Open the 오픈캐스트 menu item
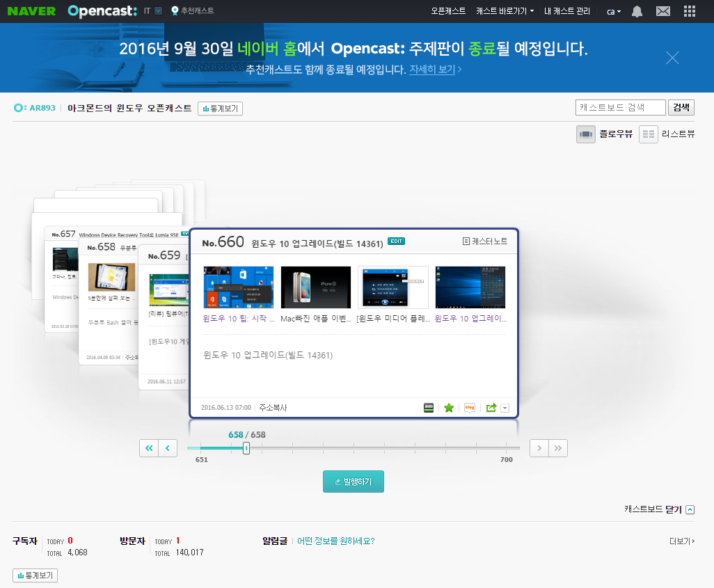The height and width of the screenshot is (588, 714). pos(448,11)
